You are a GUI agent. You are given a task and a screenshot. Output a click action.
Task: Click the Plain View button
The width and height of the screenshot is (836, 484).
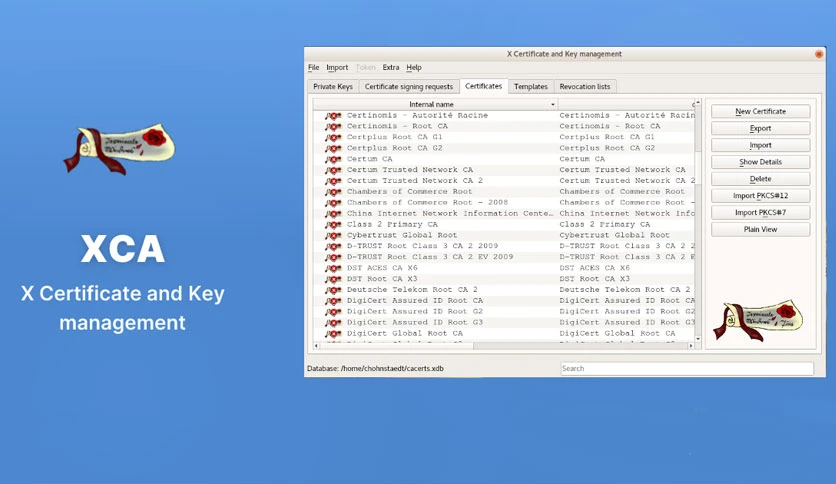click(760, 229)
